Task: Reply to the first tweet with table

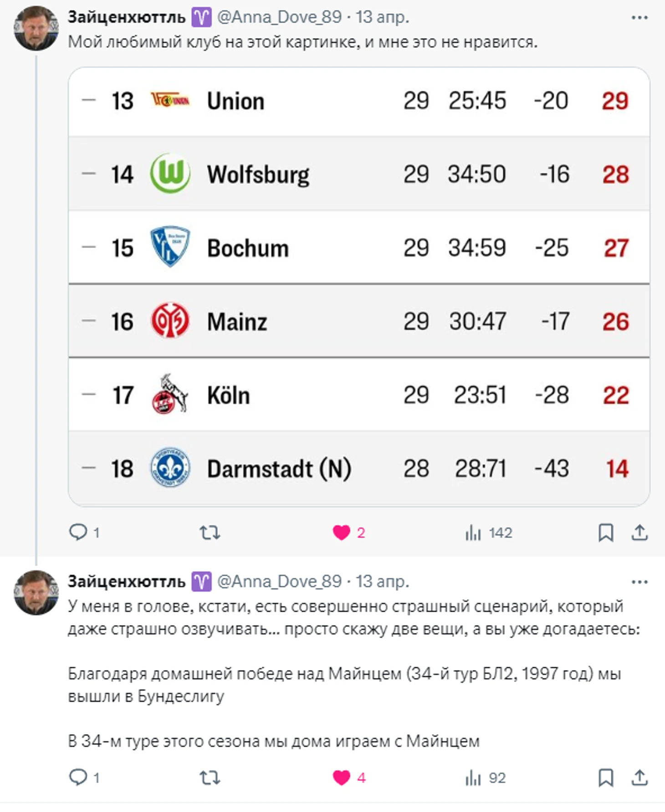Action: (x=78, y=532)
